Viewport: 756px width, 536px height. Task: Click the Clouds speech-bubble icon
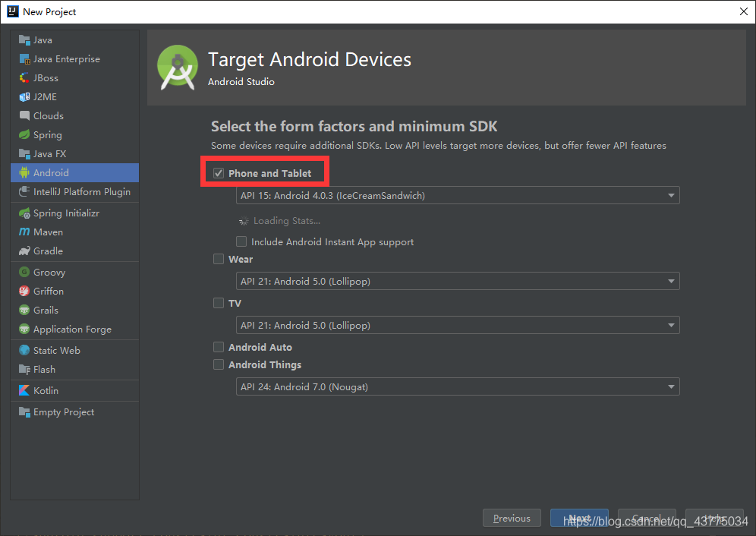click(x=24, y=116)
